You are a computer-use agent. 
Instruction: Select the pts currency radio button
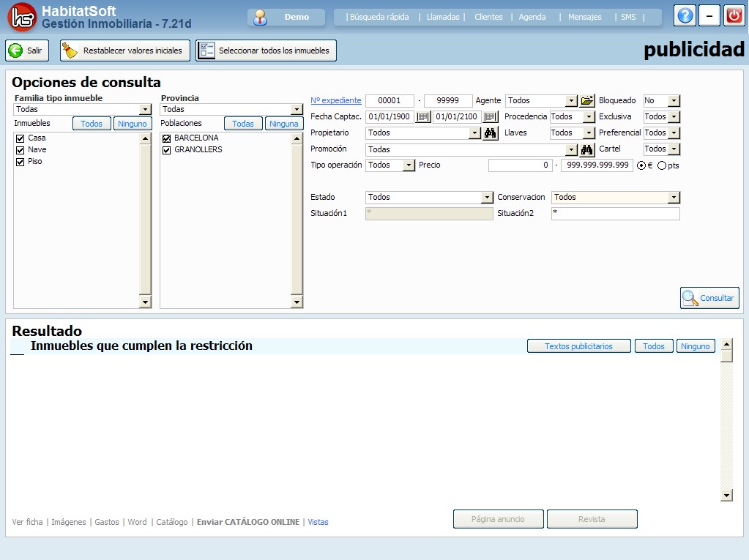tap(662, 165)
